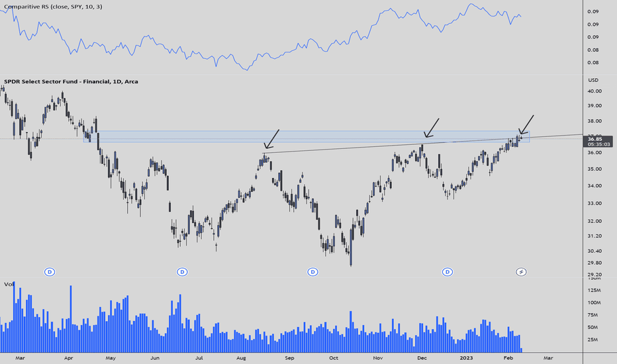
Task: Click the 36.00 price axis label
Action: click(x=594, y=153)
